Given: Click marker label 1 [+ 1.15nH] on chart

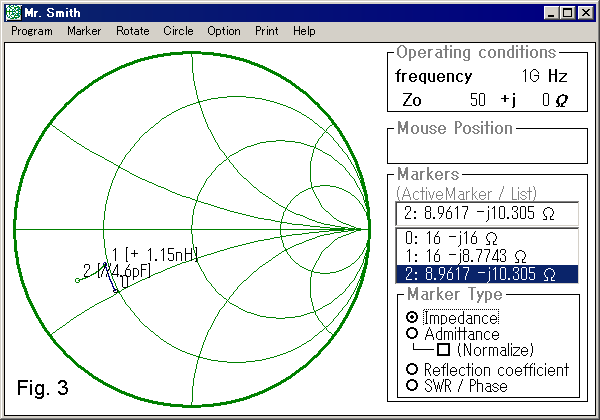Looking at the screenshot, I should 155,255.
